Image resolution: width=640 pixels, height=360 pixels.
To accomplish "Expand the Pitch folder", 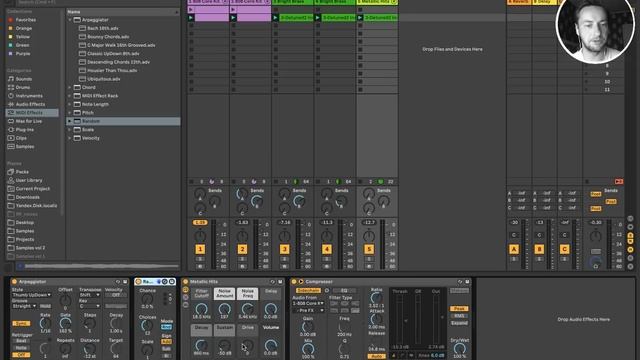I will (x=70, y=113).
